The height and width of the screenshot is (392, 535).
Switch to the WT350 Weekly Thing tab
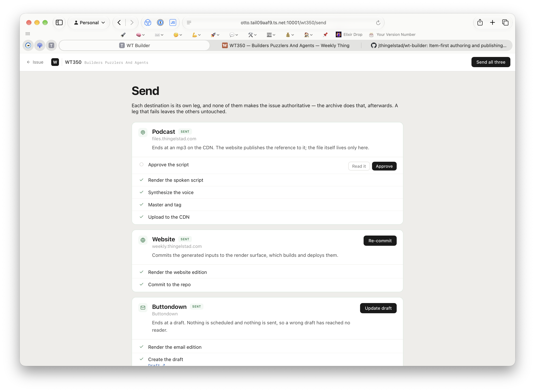click(x=286, y=45)
